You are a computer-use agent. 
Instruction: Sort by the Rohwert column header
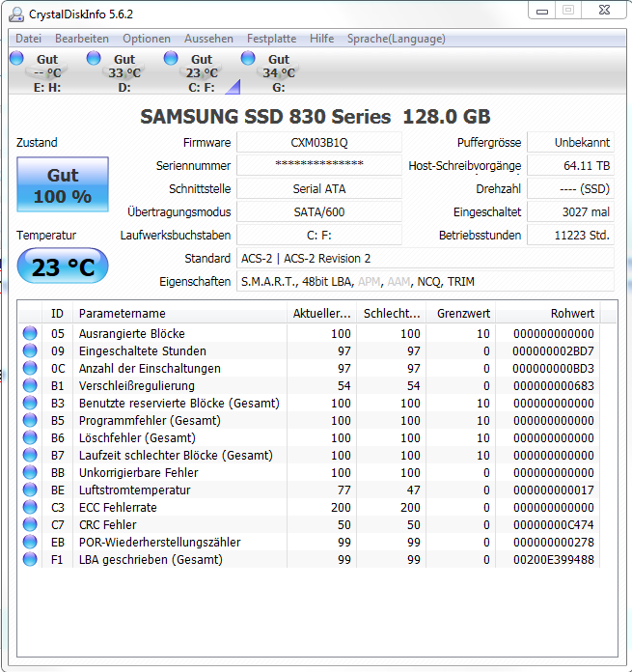point(548,313)
